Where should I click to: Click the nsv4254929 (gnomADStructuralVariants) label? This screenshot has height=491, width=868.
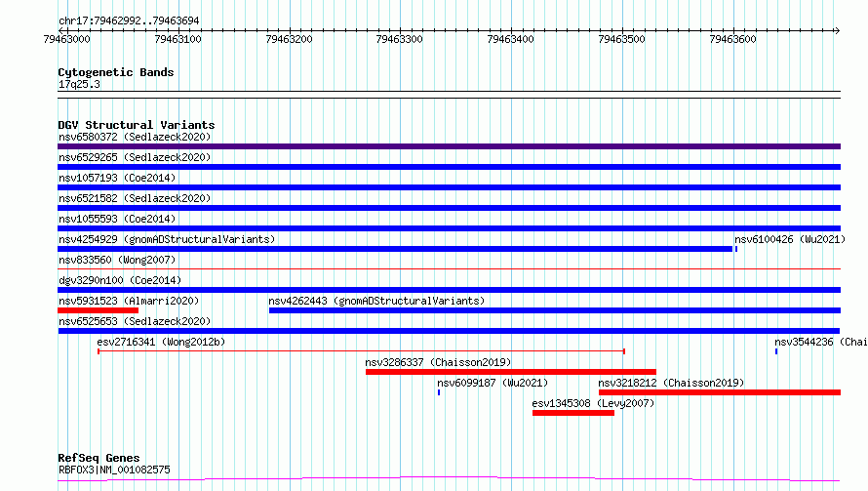tap(167, 239)
